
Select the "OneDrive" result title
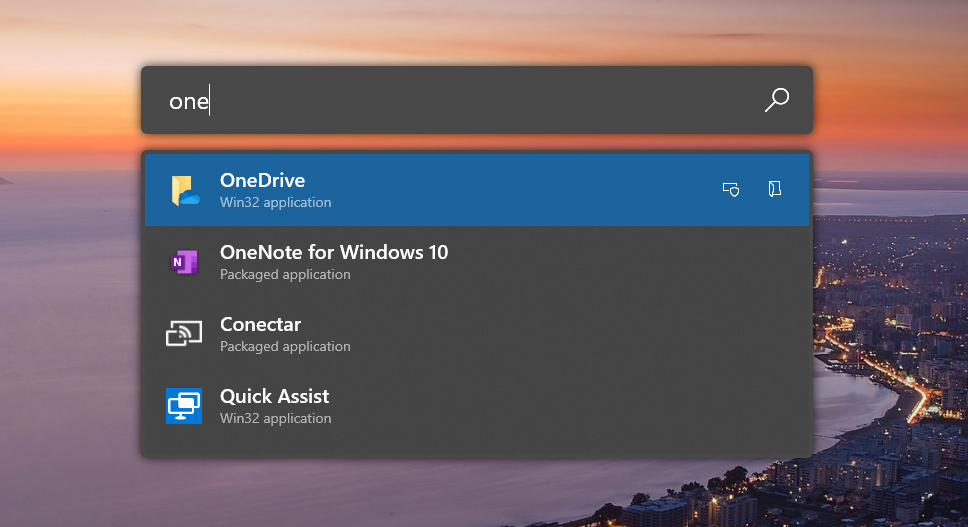point(262,180)
